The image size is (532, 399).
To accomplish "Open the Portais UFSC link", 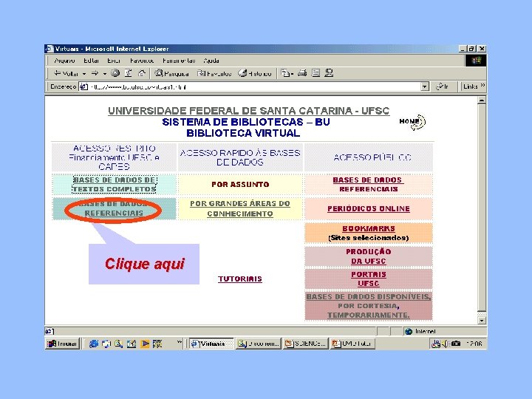I will pyautogui.click(x=369, y=279).
